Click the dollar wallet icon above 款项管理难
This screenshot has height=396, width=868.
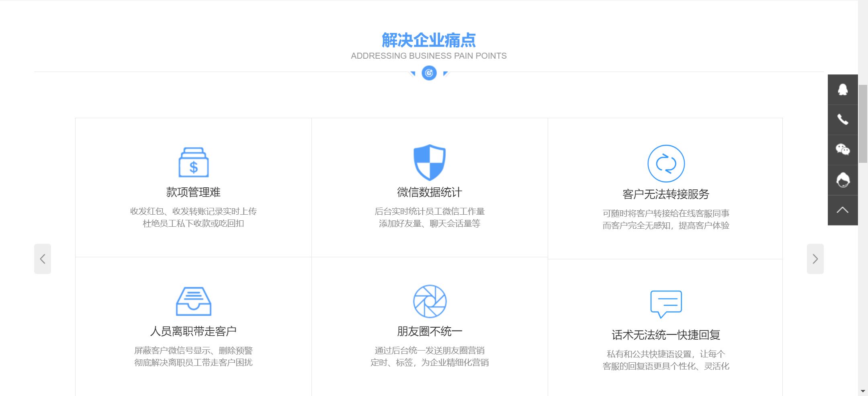tap(194, 162)
